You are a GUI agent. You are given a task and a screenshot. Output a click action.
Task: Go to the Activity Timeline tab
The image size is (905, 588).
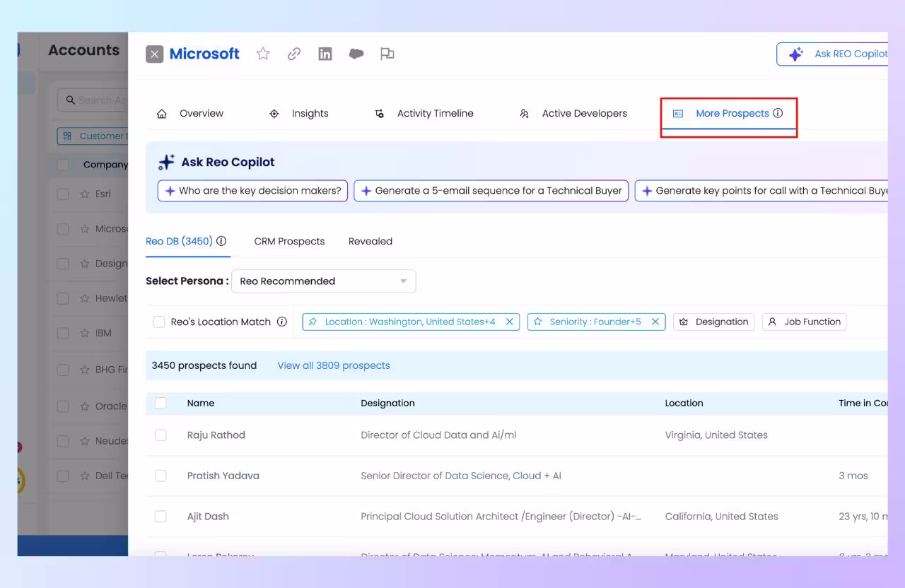(x=424, y=113)
